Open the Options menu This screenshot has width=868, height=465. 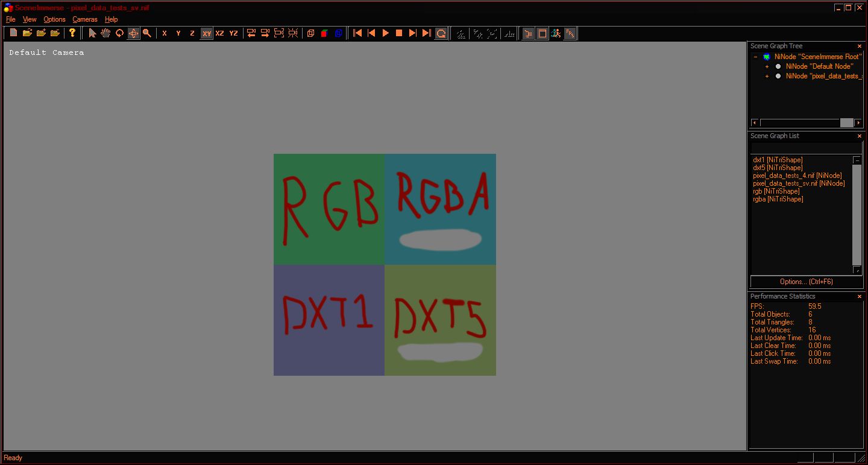[54, 19]
